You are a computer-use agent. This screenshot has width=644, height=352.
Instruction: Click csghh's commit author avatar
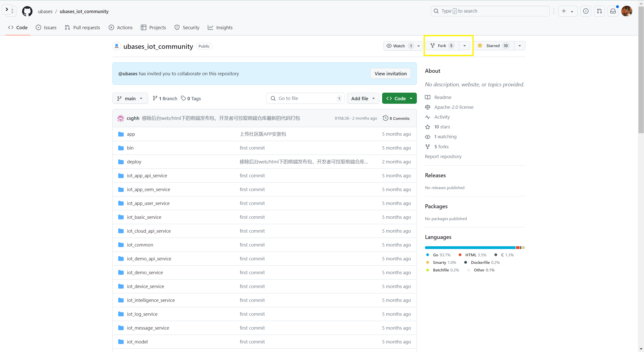click(x=121, y=118)
